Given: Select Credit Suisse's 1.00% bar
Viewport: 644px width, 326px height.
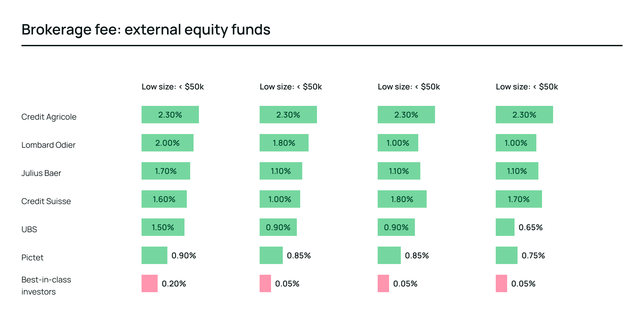Looking at the screenshot, I should pos(280,199).
